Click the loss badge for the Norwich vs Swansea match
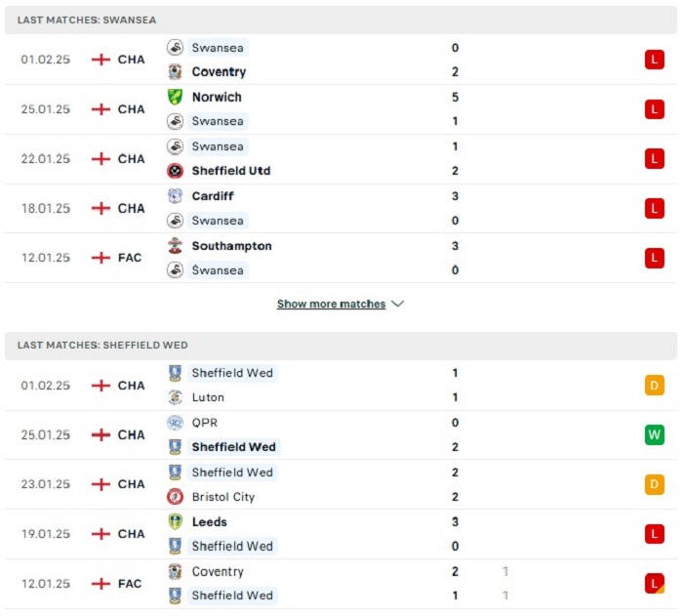683x616 pixels. tap(655, 109)
